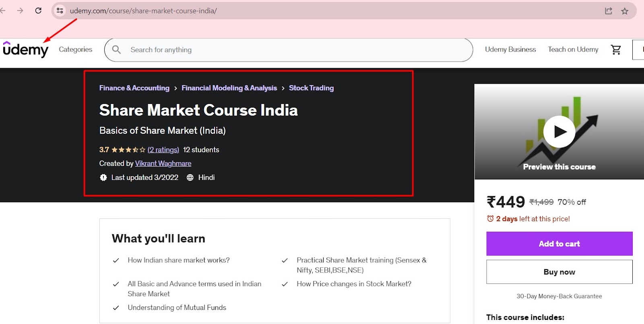Open the shopping cart icon

616,50
